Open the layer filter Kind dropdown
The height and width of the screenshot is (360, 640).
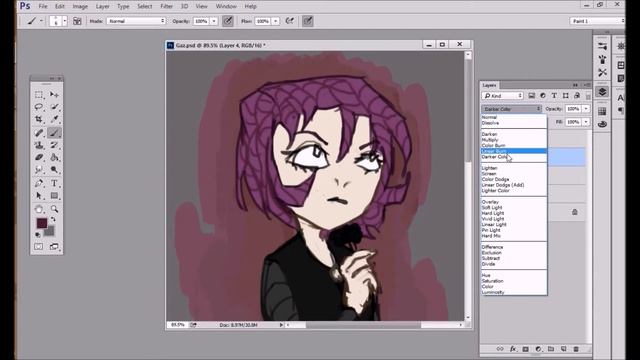pyautogui.click(x=502, y=96)
